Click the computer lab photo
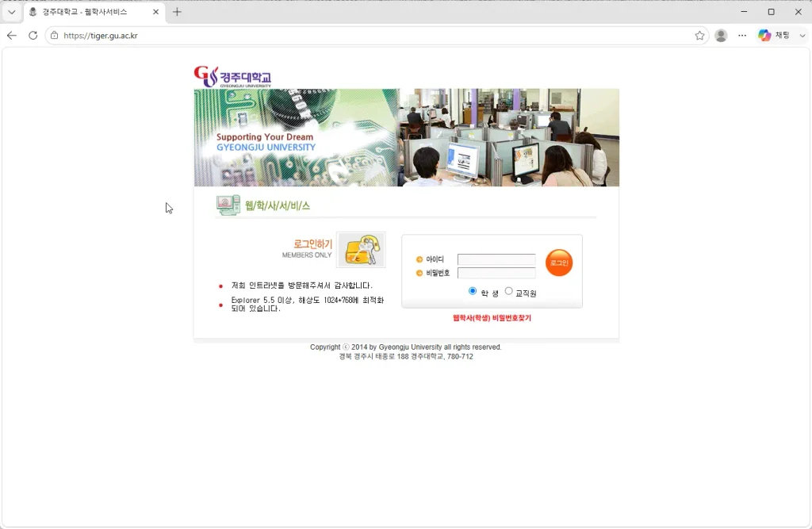Viewport: 812px width, 529px height. pyautogui.click(x=509, y=137)
